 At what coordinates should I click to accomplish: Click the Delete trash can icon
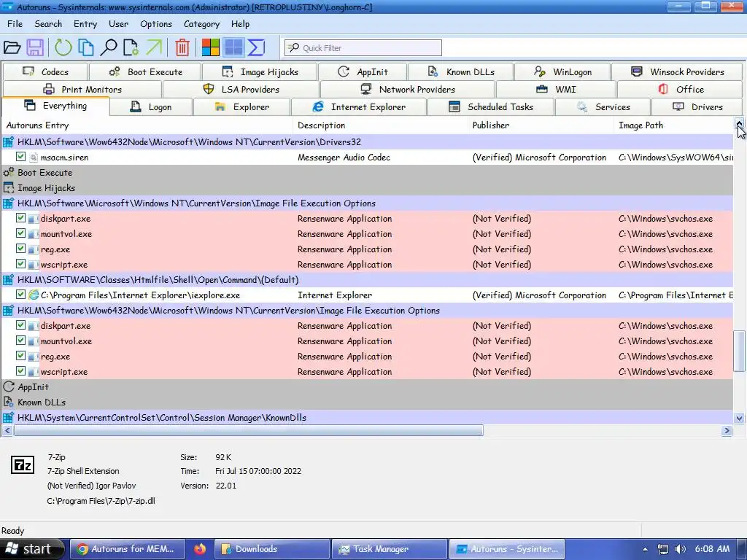pos(182,47)
